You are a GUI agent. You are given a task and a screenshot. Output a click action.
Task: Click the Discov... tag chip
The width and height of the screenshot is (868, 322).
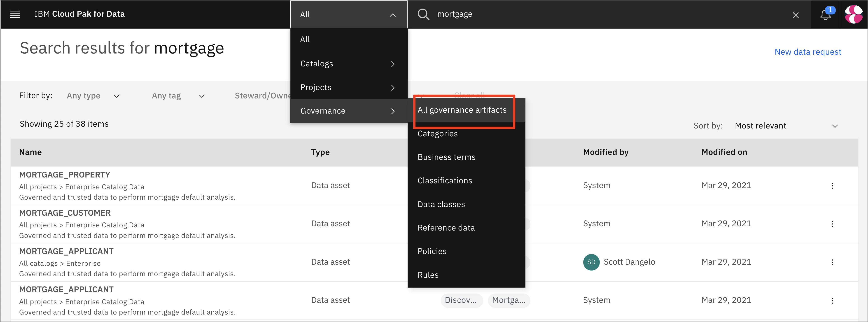click(x=461, y=301)
